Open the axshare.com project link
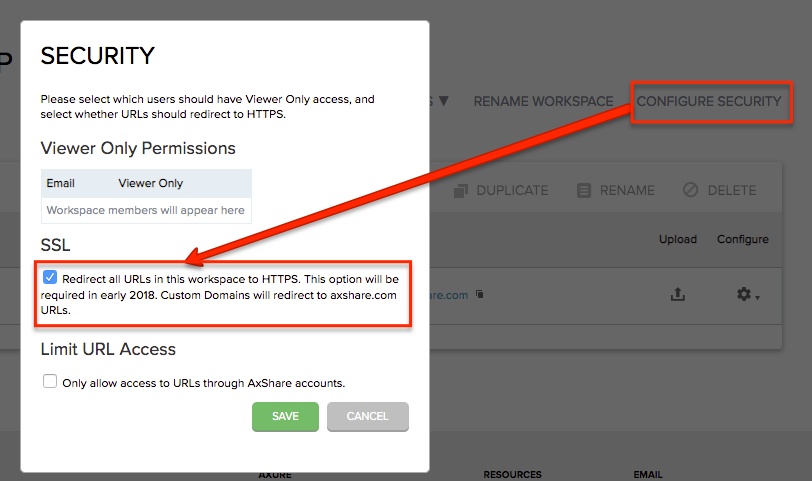Viewport: 812px width, 481px height. click(x=450, y=295)
